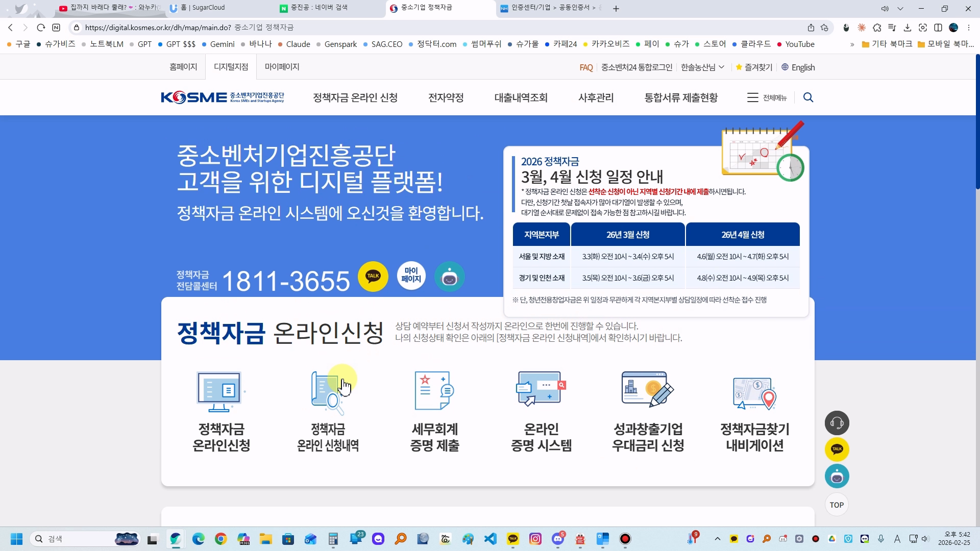Open the 대출내역조회 menu
The width and height of the screenshot is (980, 551).
coord(521,97)
